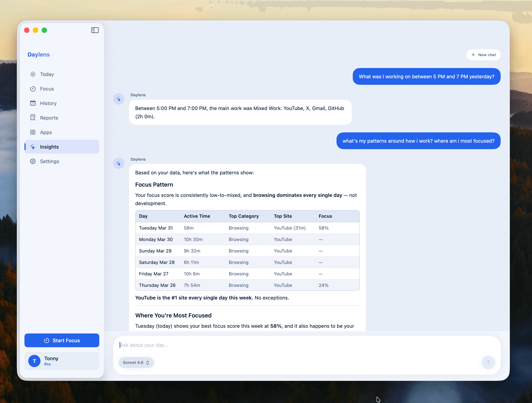Open the Sonnet 4.6 model dropdown

[x=136, y=362]
